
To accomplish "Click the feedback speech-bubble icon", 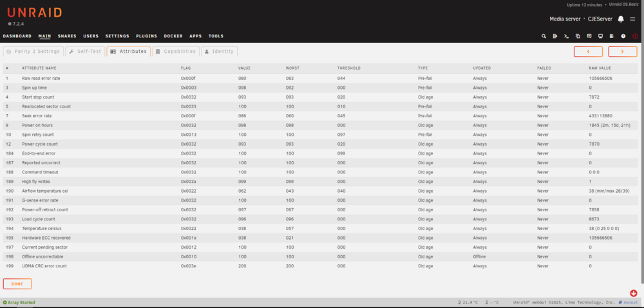I will [589, 36].
